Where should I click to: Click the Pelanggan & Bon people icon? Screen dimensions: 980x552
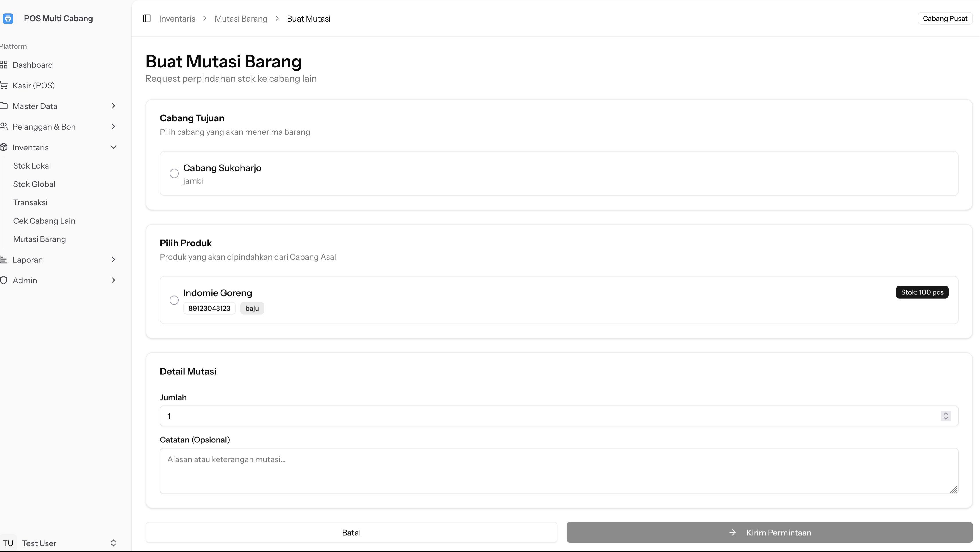pos(4,126)
